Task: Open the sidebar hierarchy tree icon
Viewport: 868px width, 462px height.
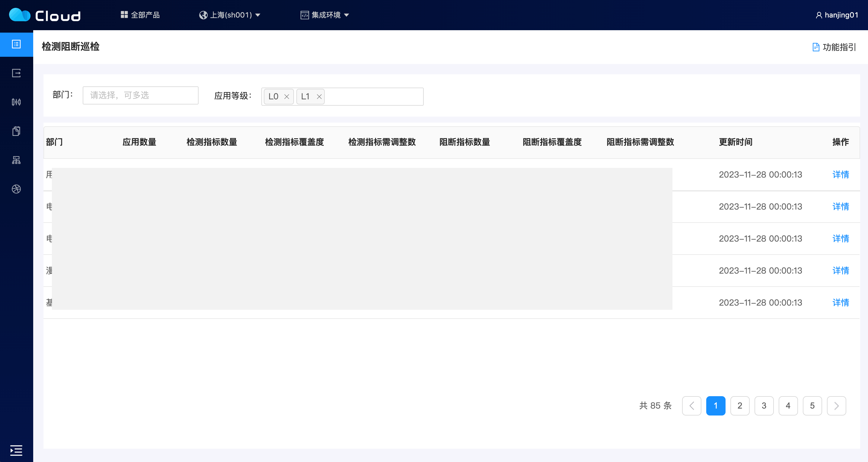Action: point(16,160)
